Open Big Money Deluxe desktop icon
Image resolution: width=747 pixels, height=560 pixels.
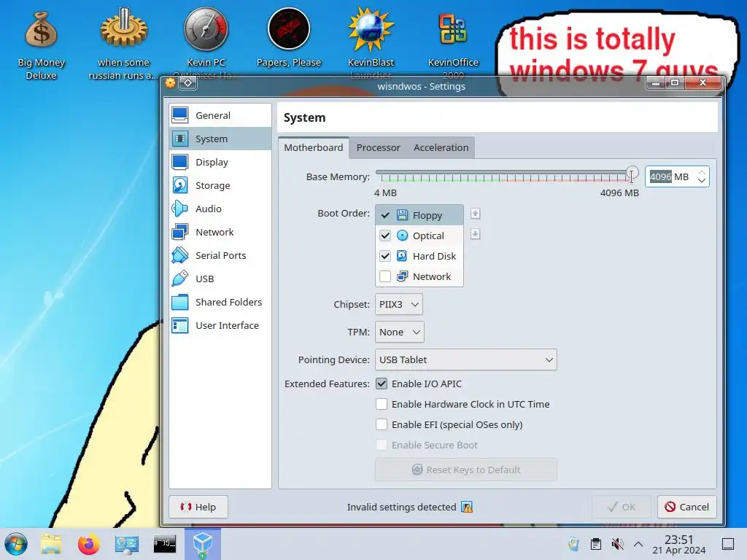point(42,46)
